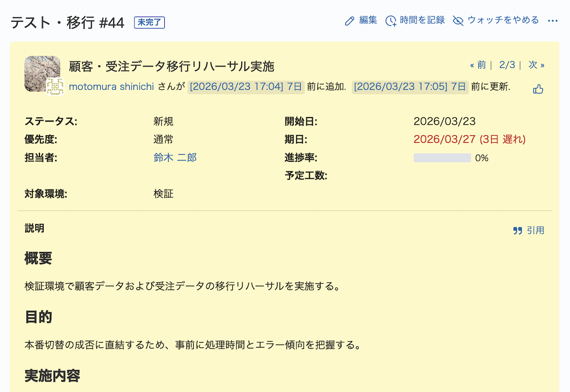Open assignee 鈴木 二郎 profile link
This screenshot has width=570, height=392.
(175, 158)
